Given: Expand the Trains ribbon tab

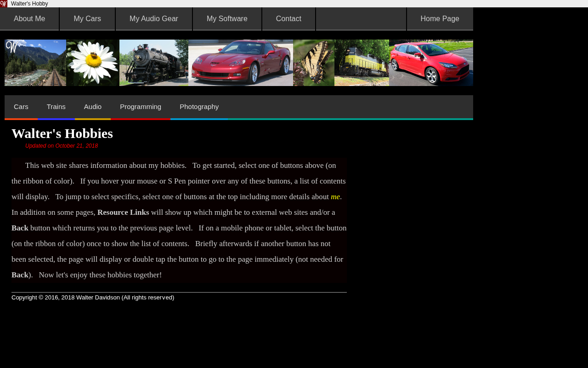Looking at the screenshot, I should pyautogui.click(x=56, y=107).
